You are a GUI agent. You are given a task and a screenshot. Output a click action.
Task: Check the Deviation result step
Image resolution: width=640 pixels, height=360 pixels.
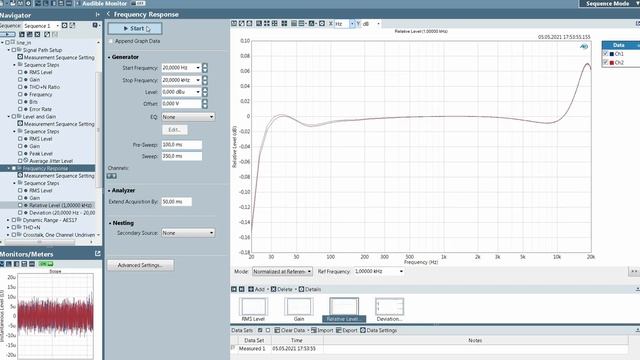(x=20, y=213)
